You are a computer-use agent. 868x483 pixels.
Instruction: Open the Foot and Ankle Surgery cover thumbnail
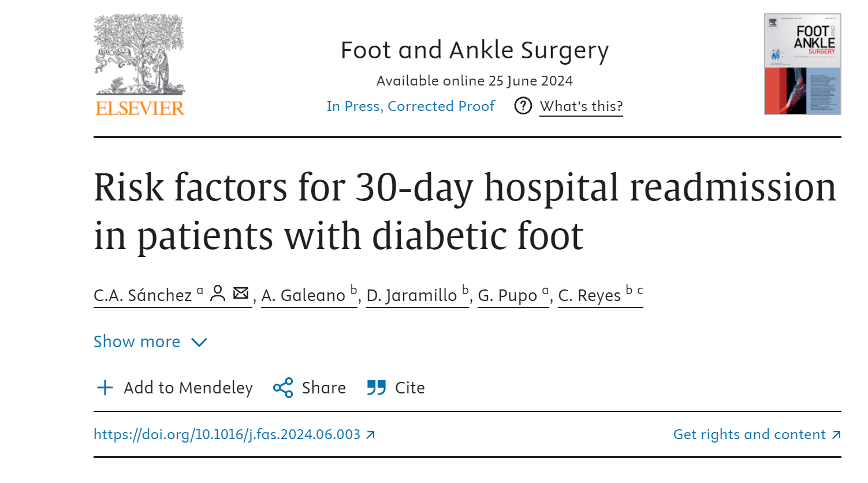(x=802, y=64)
